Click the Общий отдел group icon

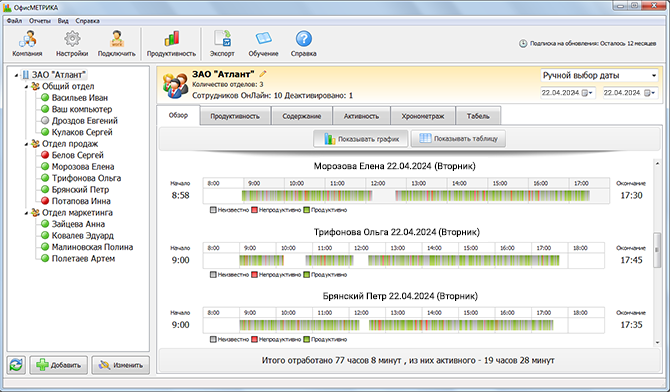pos(35,86)
